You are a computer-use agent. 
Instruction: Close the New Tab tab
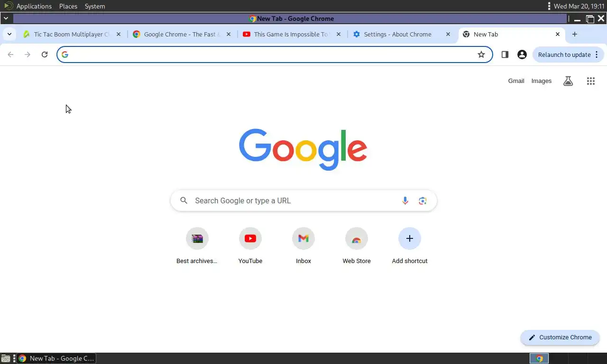tap(558, 34)
